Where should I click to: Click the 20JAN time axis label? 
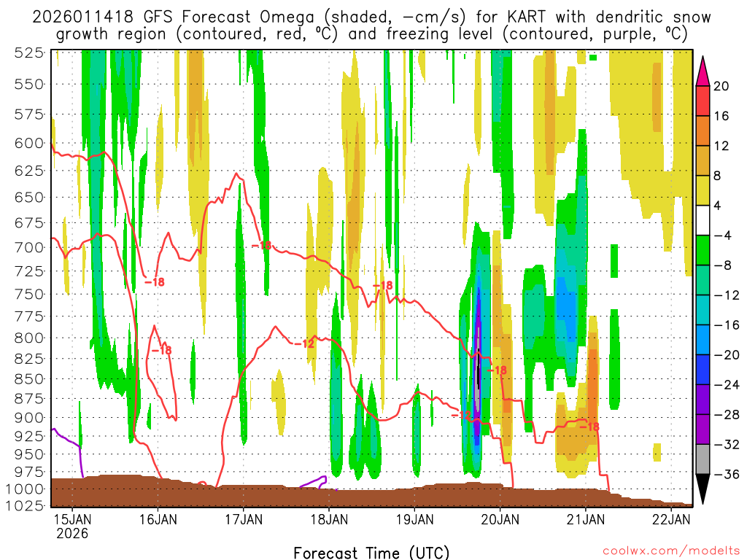pyautogui.click(x=500, y=519)
